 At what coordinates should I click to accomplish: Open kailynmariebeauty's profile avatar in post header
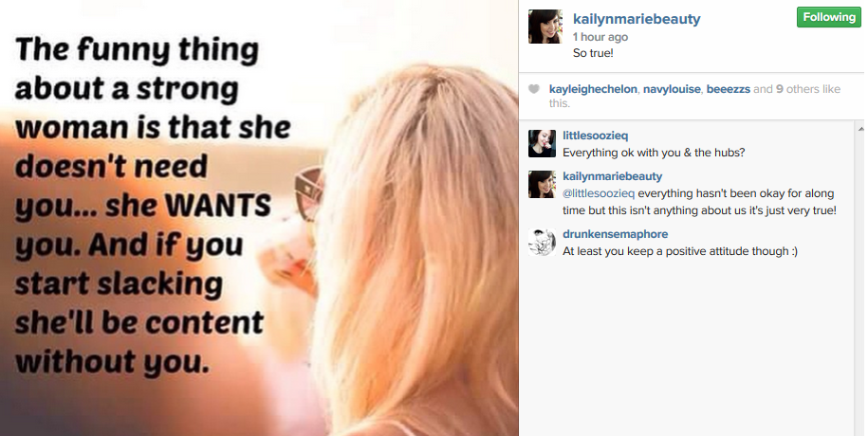(x=545, y=26)
